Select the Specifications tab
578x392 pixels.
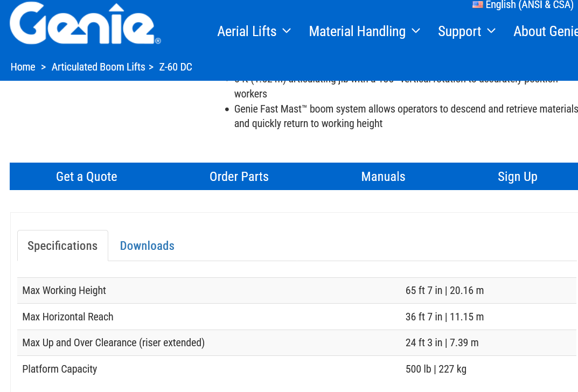point(62,246)
